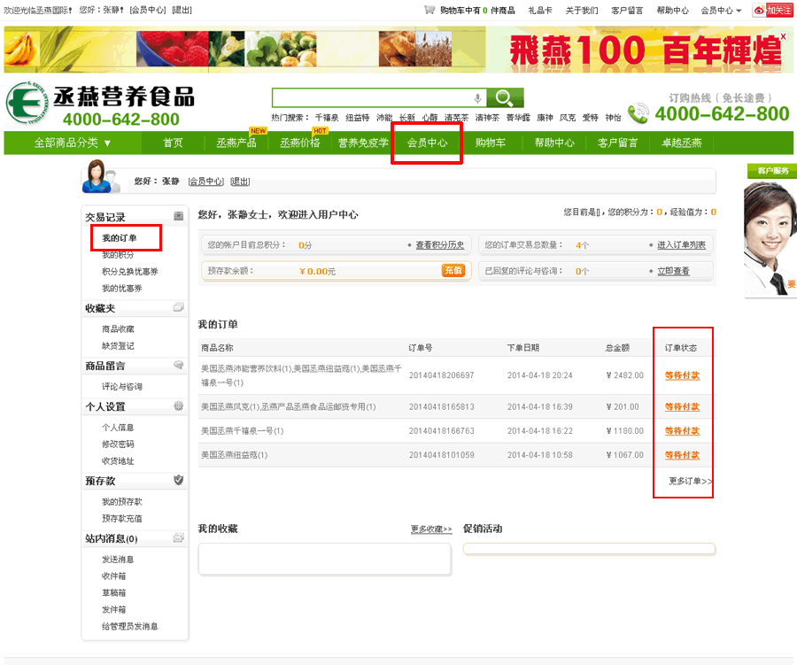Open 缺货登记 in the sidebar
The width and height of the screenshot is (797, 672).
pos(118,345)
